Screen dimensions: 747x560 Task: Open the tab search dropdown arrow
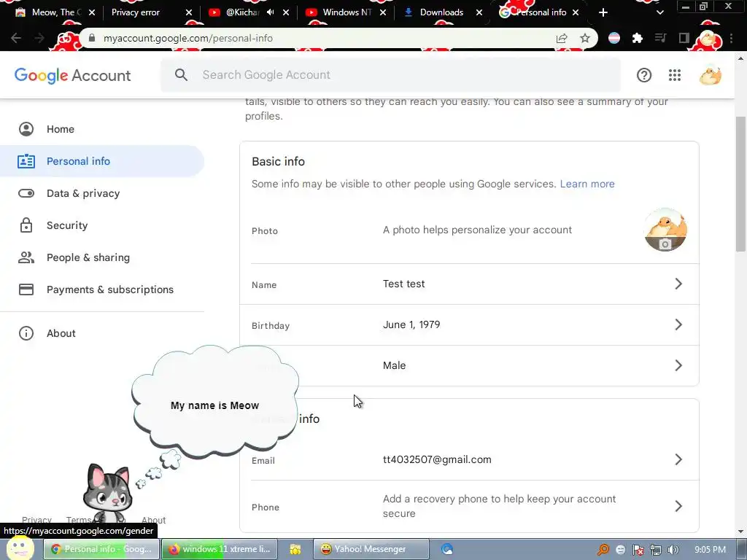[x=659, y=12]
